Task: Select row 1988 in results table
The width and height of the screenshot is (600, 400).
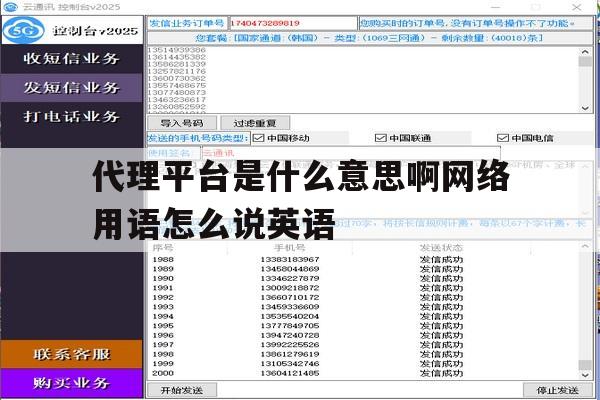Action: click(x=363, y=260)
